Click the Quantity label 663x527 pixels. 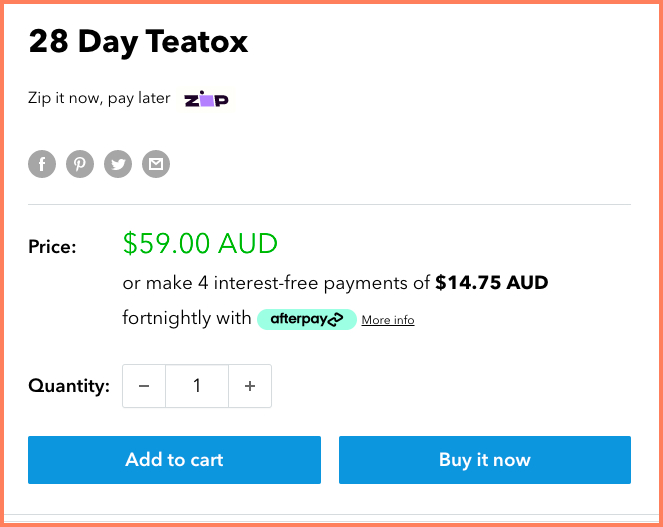pyautogui.click(x=68, y=386)
